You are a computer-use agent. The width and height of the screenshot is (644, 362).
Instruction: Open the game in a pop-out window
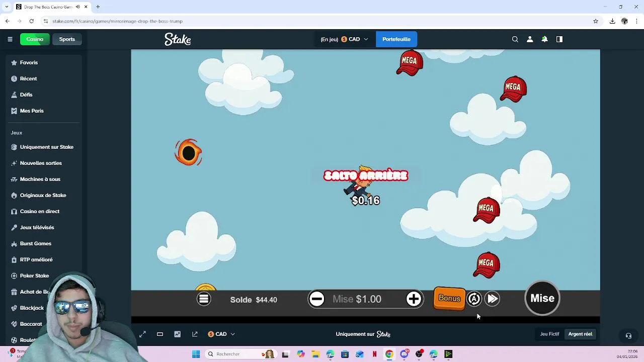click(x=195, y=334)
